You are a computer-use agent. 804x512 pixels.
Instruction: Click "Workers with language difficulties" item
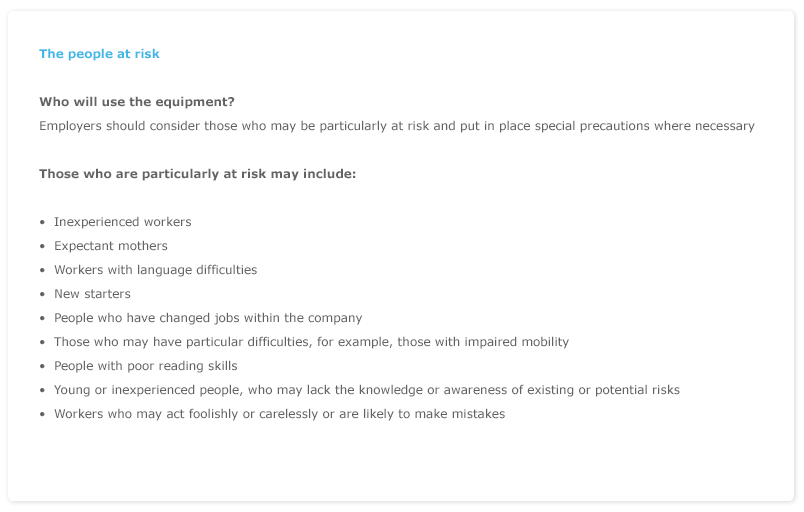pyautogui.click(x=155, y=270)
